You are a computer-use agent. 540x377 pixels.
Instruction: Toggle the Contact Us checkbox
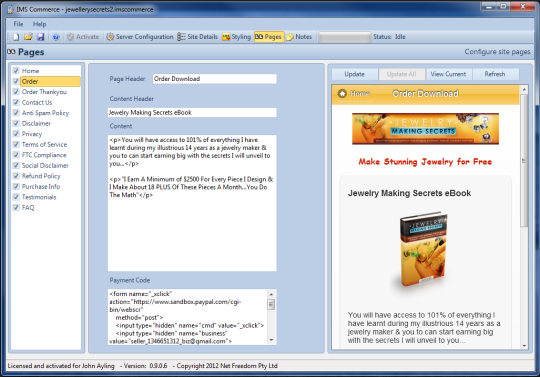(x=16, y=103)
